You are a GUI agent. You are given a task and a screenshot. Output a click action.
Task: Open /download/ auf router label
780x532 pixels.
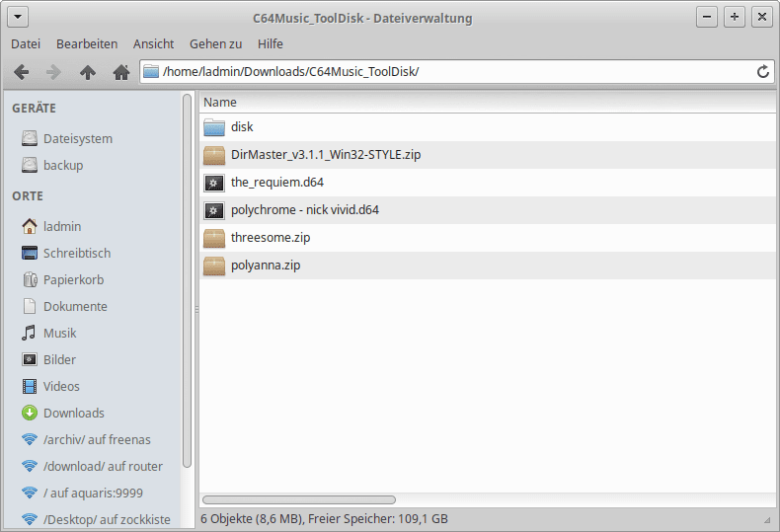(x=103, y=467)
